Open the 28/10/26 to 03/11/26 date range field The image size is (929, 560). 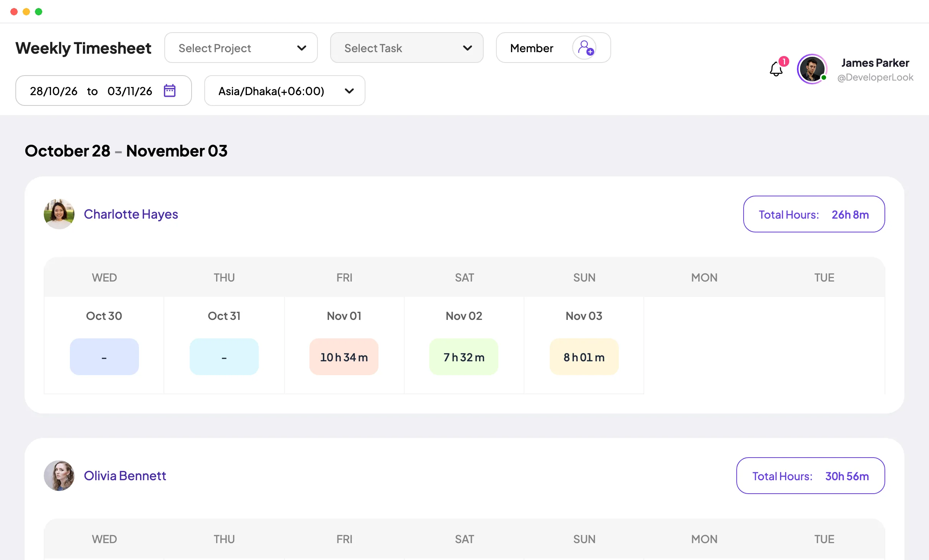click(104, 91)
